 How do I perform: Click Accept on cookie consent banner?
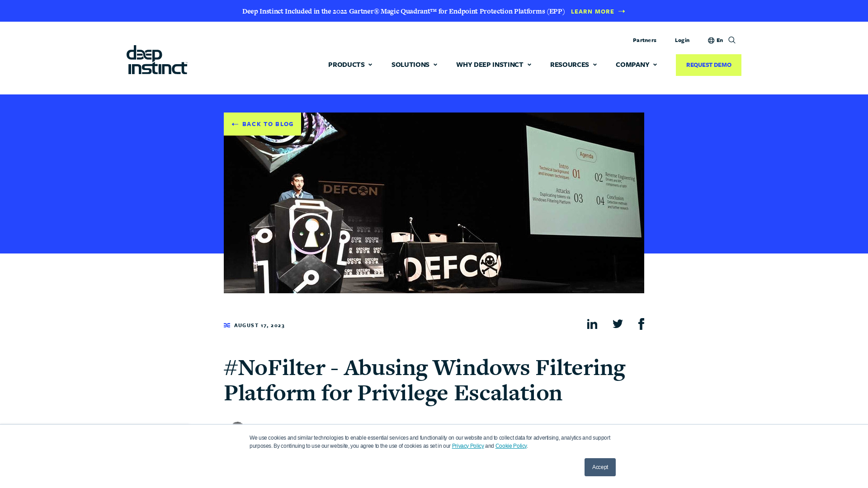pyautogui.click(x=600, y=467)
